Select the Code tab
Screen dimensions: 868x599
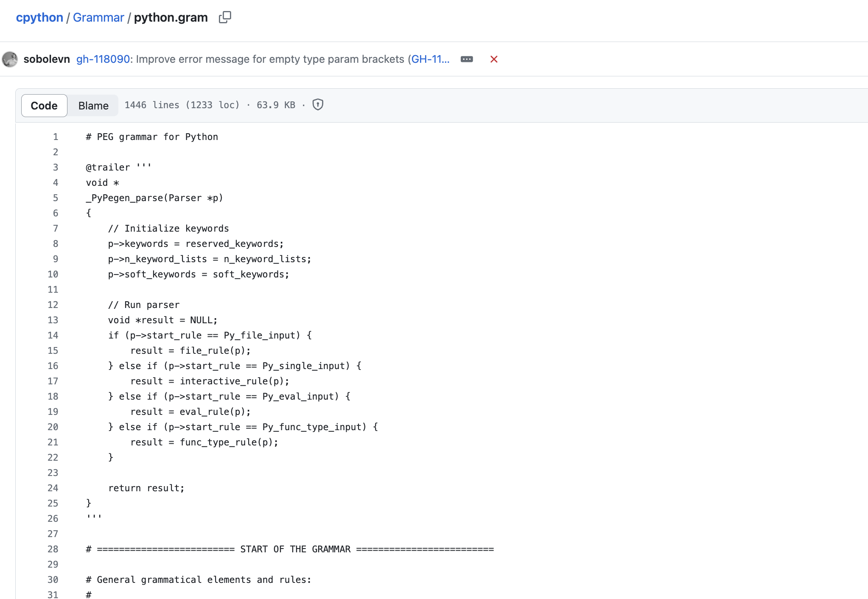point(44,106)
